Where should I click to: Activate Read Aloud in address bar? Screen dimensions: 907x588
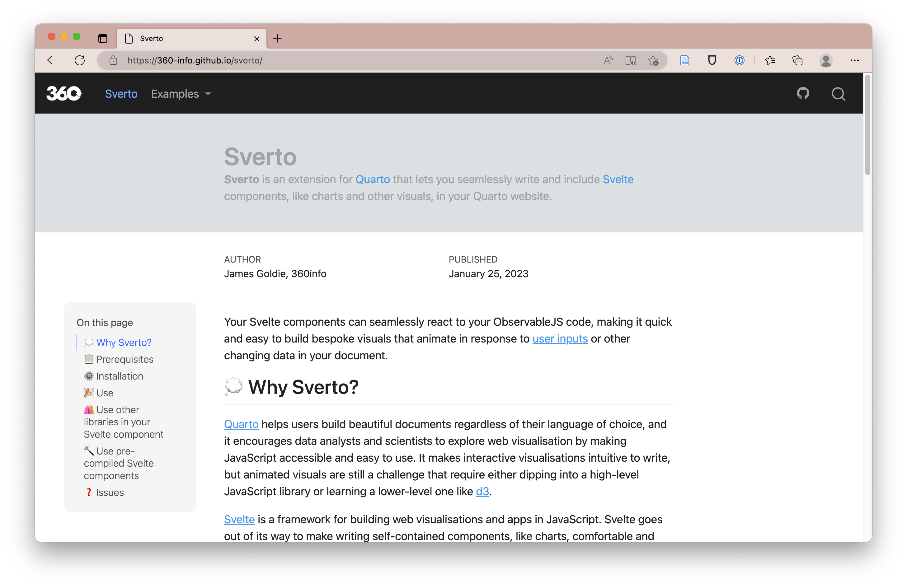tap(608, 60)
